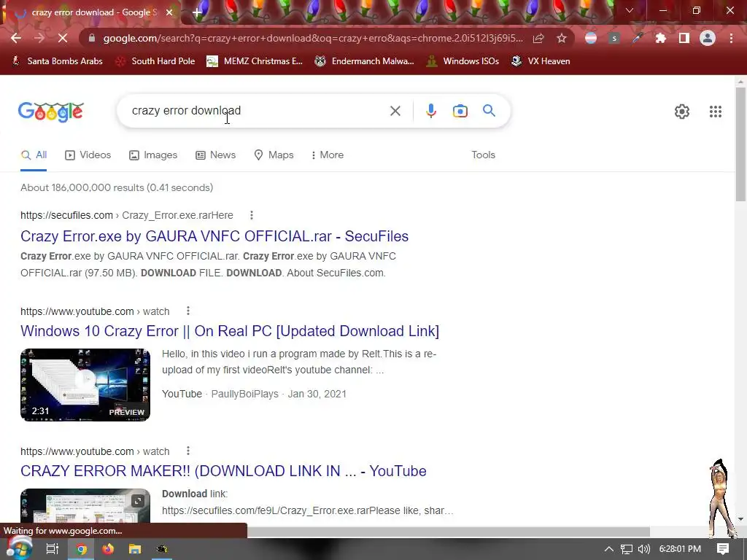Screen dimensions: 747x560
Task: Open the Google apps grid
Action: (x=715, y=112)
